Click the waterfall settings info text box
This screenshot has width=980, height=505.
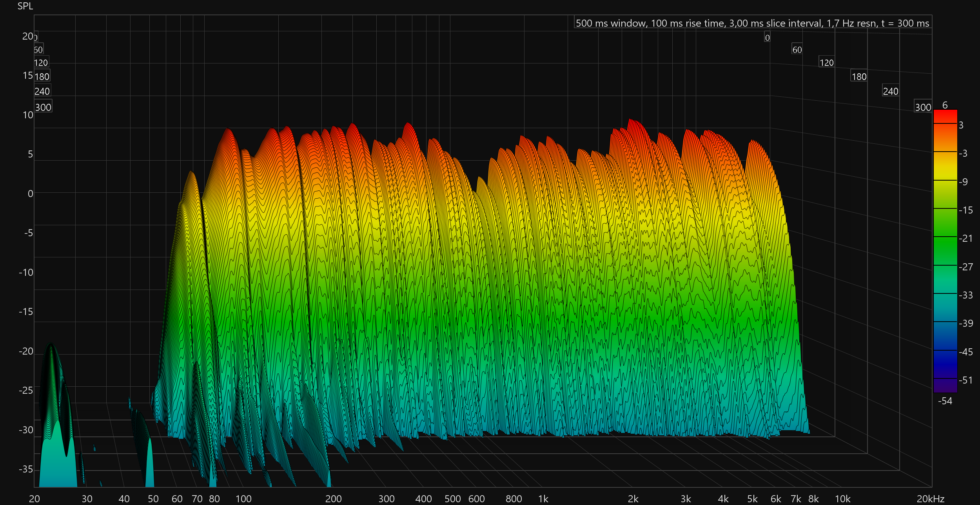tap(752, 23)
